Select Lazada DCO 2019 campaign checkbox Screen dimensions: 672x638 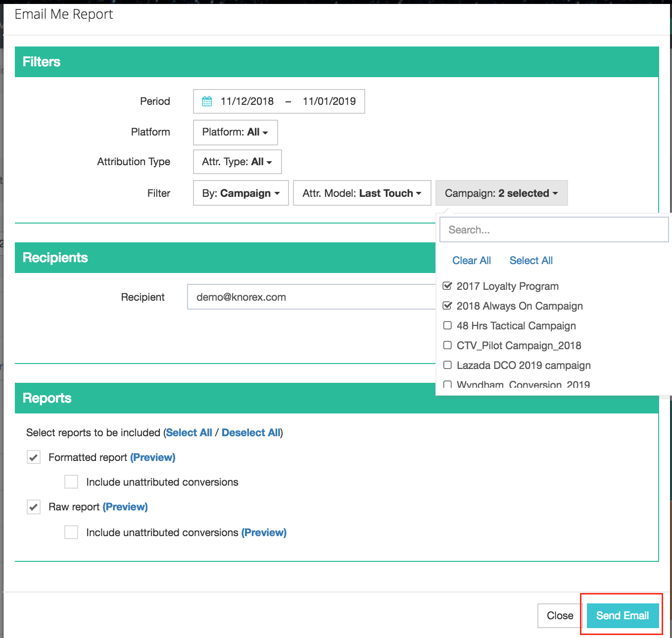[x=447, y=365]
